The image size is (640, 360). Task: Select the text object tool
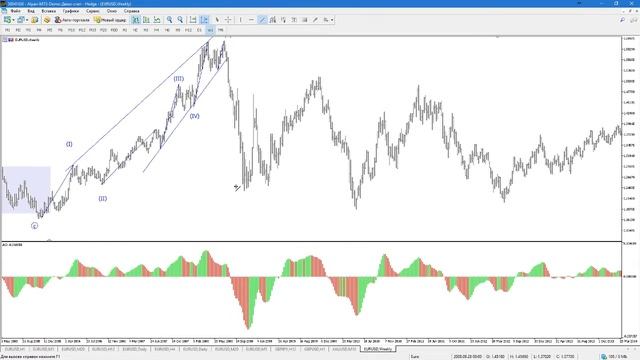pyautogui.click(x=294, y=20)
